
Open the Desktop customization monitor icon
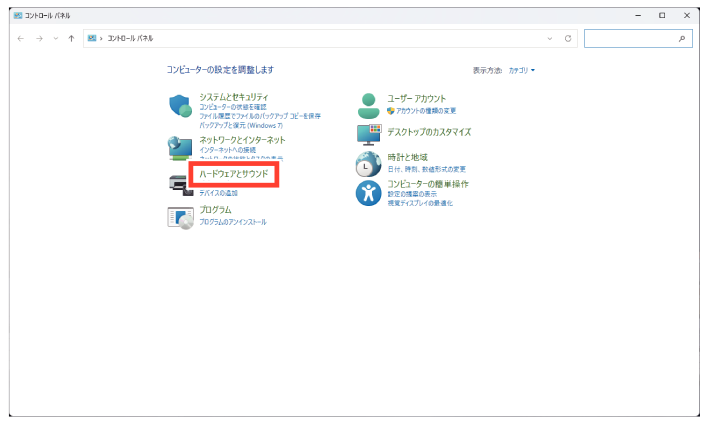[x=369, y=135]
